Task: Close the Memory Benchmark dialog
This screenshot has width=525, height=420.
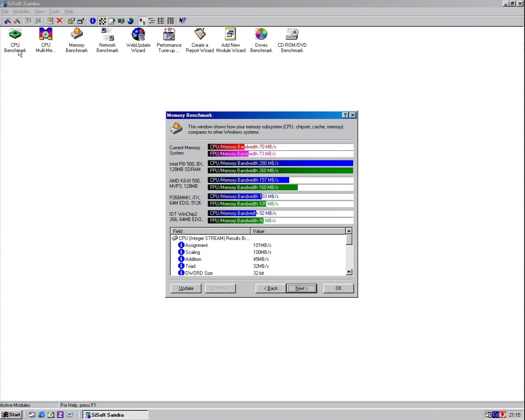Action: click(353, 115)
